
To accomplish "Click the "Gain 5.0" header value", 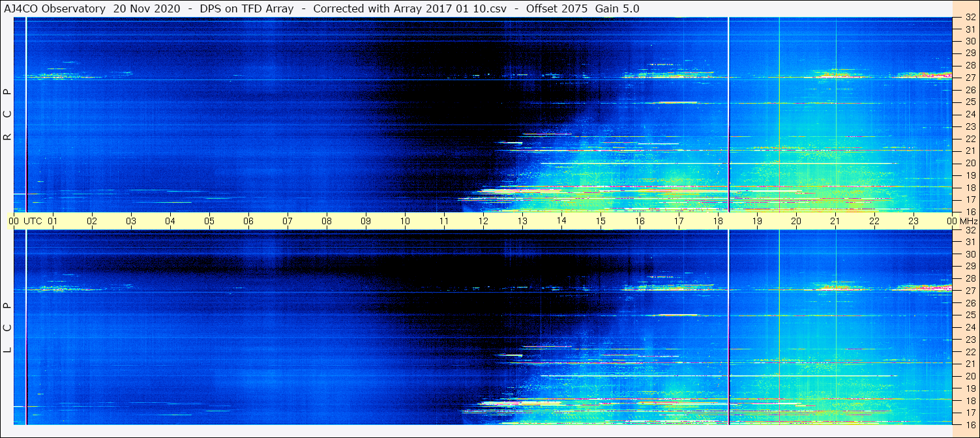I will [617, 8].
